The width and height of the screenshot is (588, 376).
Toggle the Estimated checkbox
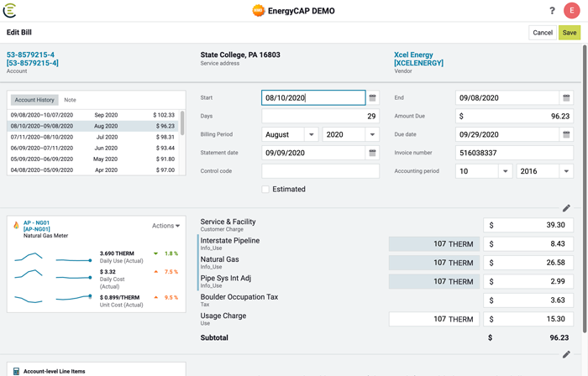tap(265, 190)
